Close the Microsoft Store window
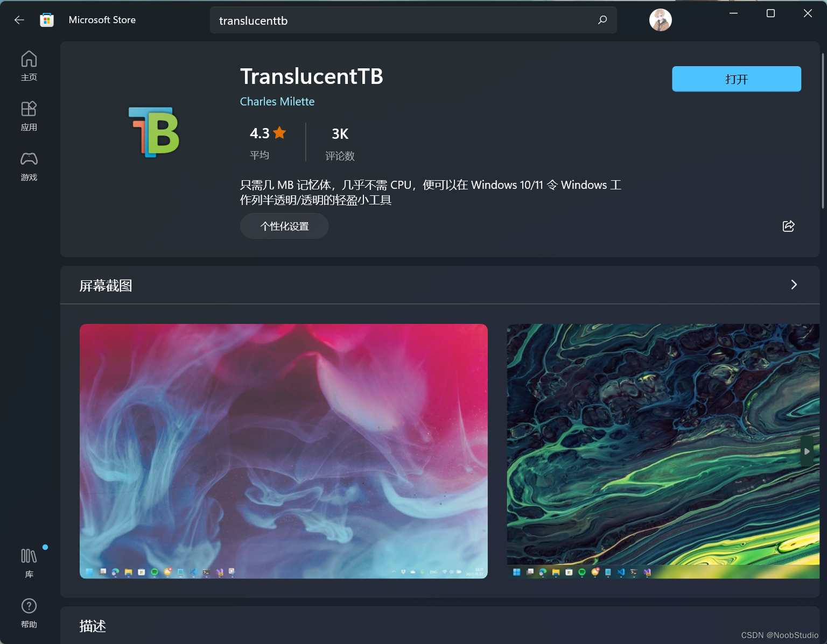Screen dimensions: 827x644 point(808,13)
